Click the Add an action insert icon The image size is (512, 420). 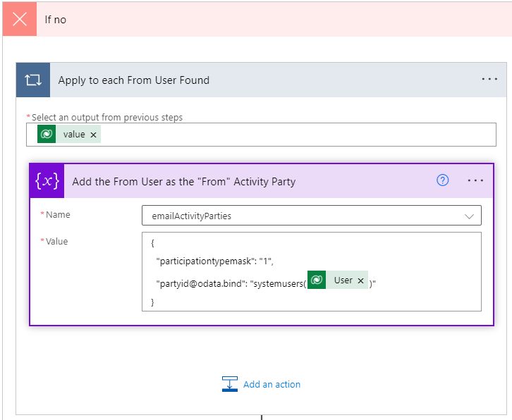tap(230, 384)
